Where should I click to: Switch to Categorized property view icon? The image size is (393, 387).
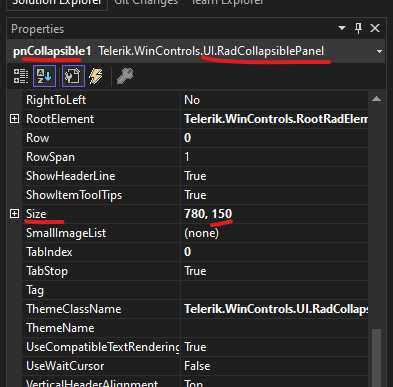tap(21, 76)
